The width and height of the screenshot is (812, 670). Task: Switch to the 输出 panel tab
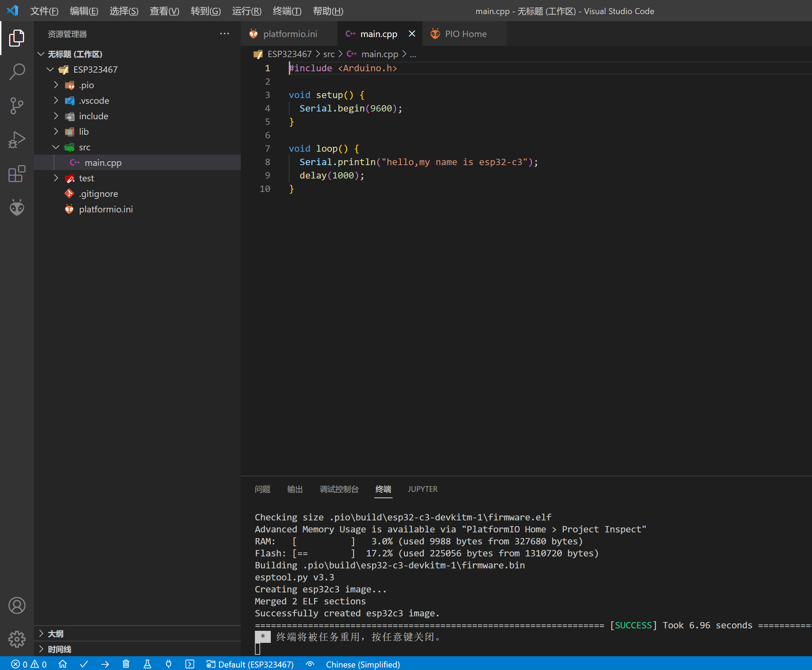294,489
